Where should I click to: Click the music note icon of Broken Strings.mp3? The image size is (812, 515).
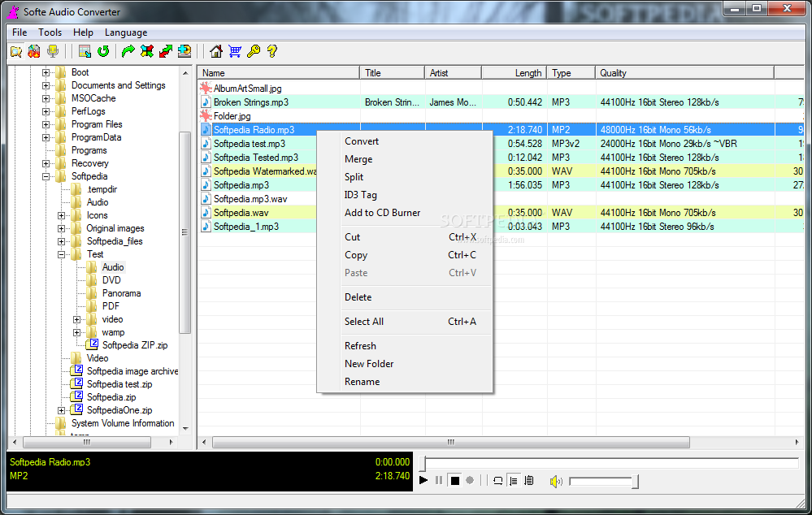(206, 102)
